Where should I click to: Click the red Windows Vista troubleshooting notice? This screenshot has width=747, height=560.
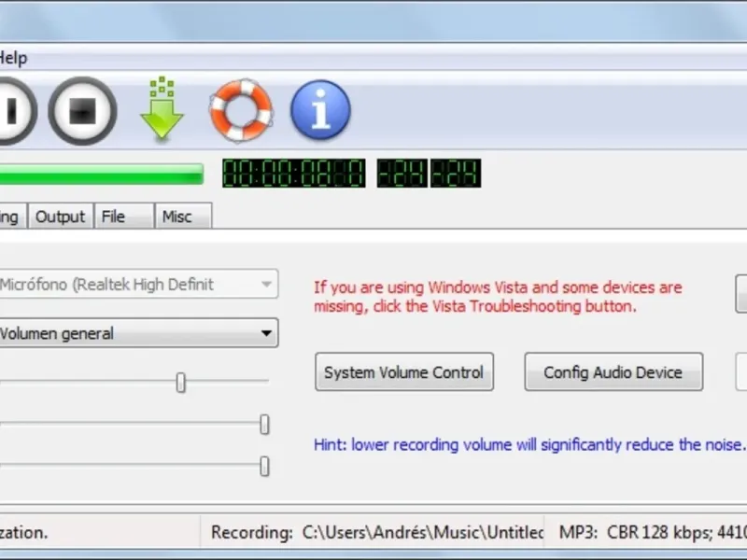pyautogui.click(x=498, y=297)
